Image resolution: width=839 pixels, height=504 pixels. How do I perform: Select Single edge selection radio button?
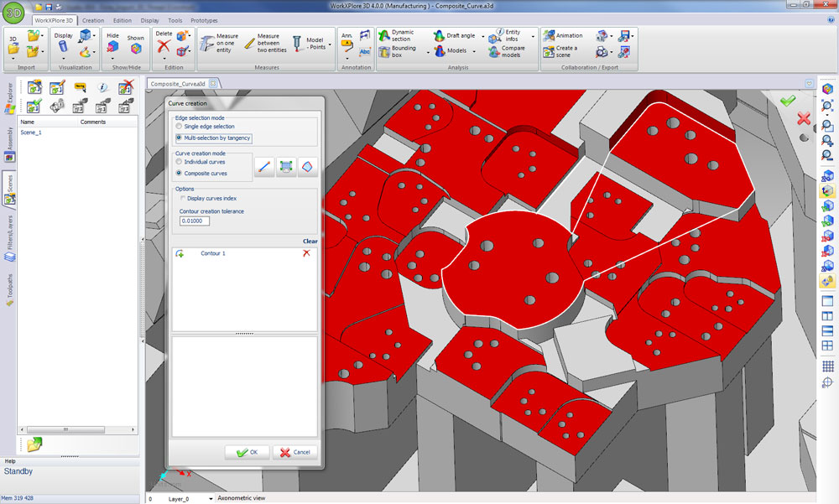[179, 127]
